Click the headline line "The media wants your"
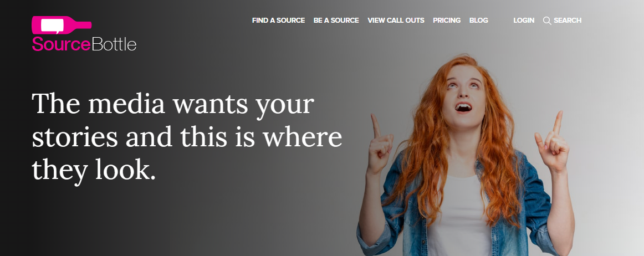 [173, 104]
